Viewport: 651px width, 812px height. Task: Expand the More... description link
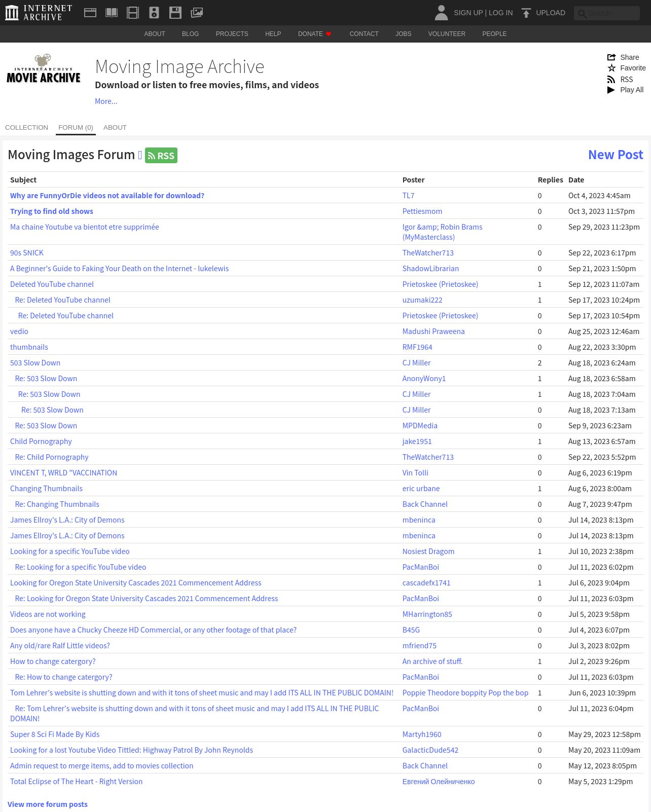(x=106, y=101)
